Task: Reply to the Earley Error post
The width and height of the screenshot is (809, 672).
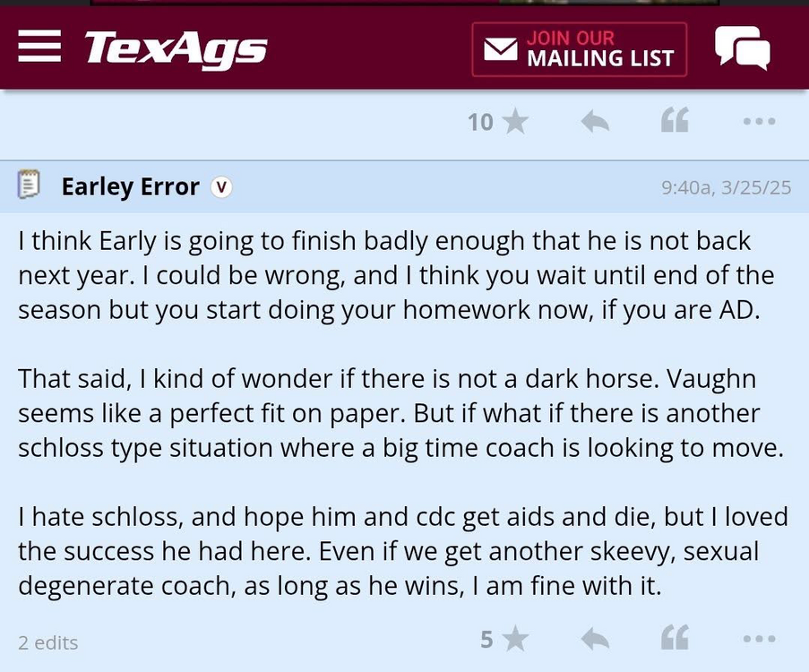Action: pos(595,639)
